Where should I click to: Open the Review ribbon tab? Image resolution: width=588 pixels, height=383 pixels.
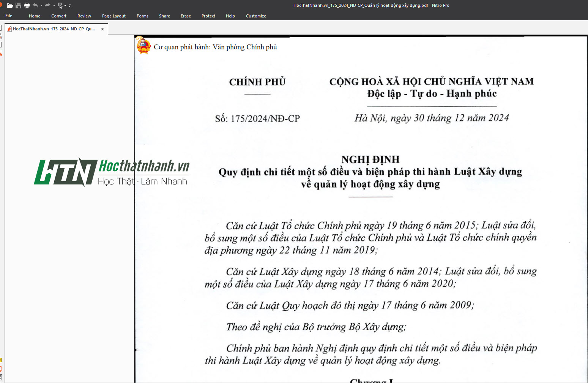[x=84, y=16]
